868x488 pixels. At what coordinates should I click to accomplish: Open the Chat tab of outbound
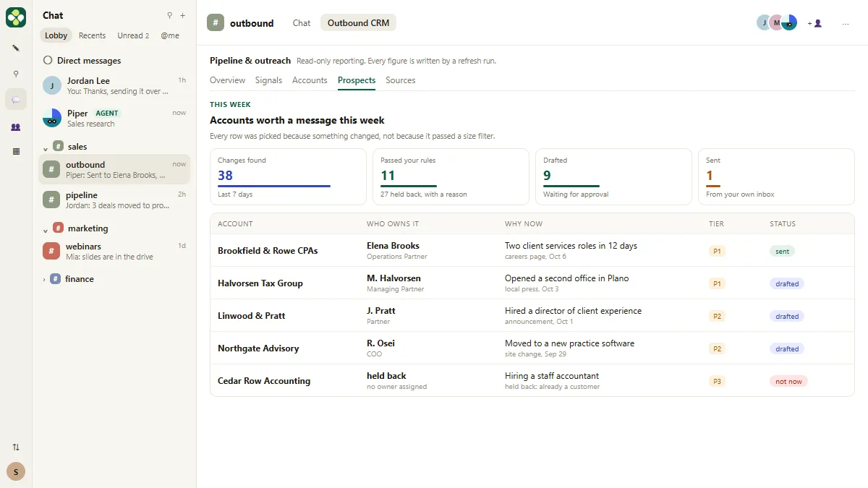pos(302,23)
